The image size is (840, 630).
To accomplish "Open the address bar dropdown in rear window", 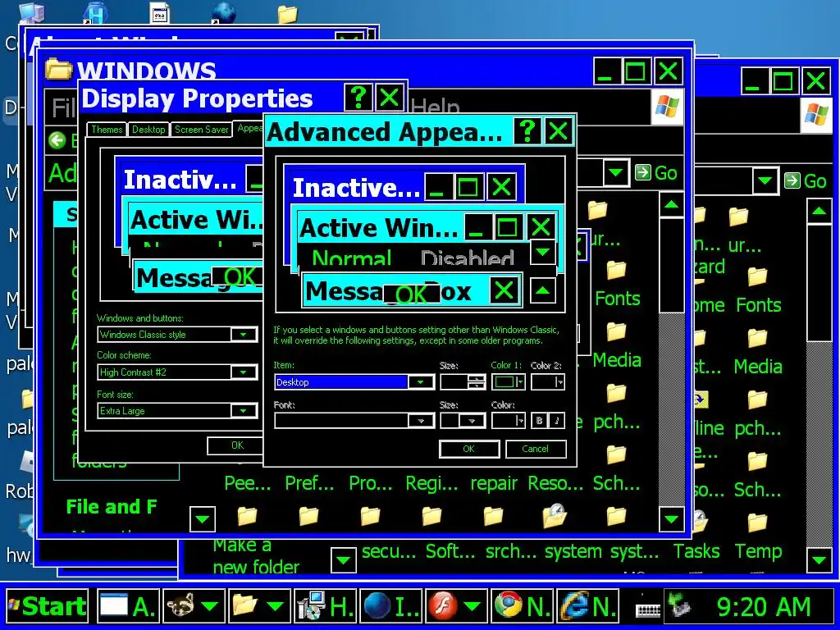I will pos(765,181).
